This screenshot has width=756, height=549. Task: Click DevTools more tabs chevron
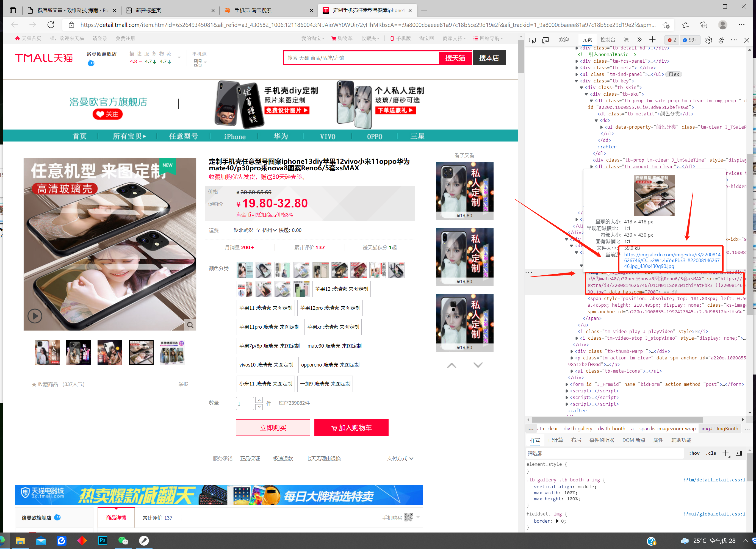(639, 40)
